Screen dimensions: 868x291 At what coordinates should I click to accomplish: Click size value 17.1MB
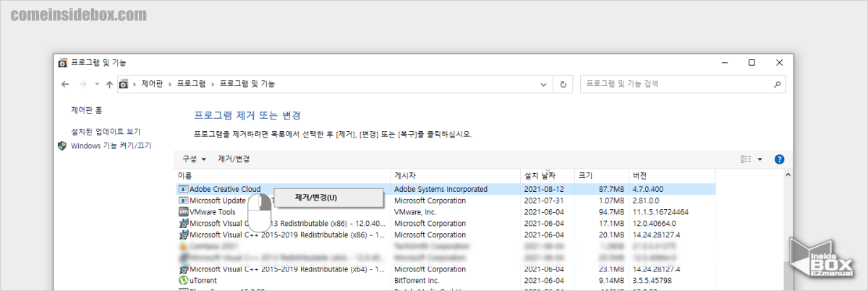click(x=610, y=224)
